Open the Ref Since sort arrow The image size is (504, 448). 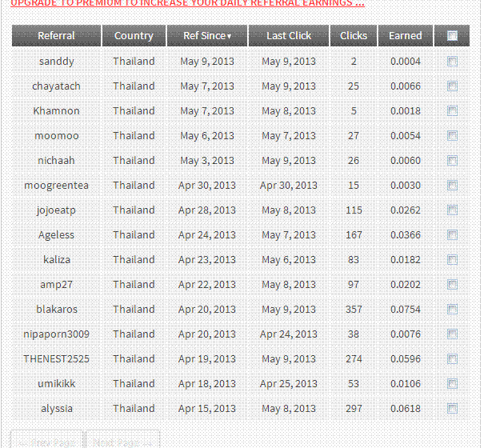tap(230, 36)
